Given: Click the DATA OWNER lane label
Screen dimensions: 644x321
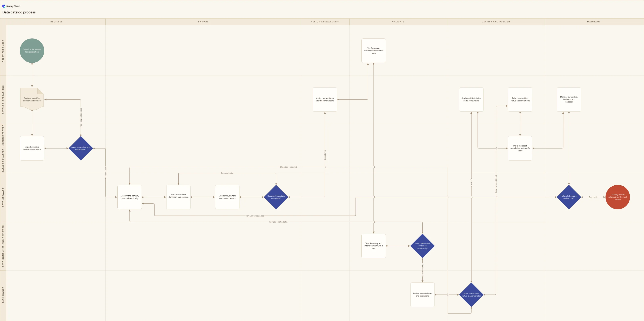Looking at the screenshot, I should (3, 295).
